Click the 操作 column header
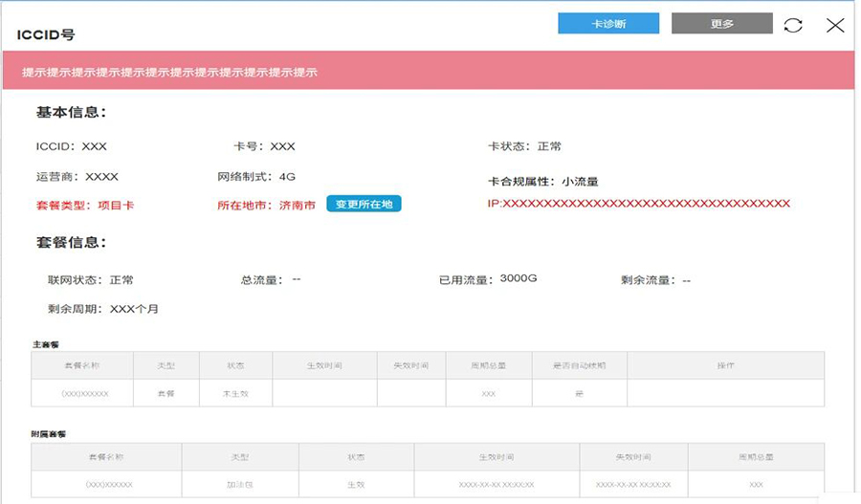861x504 pixels. [x=725, y=365]
